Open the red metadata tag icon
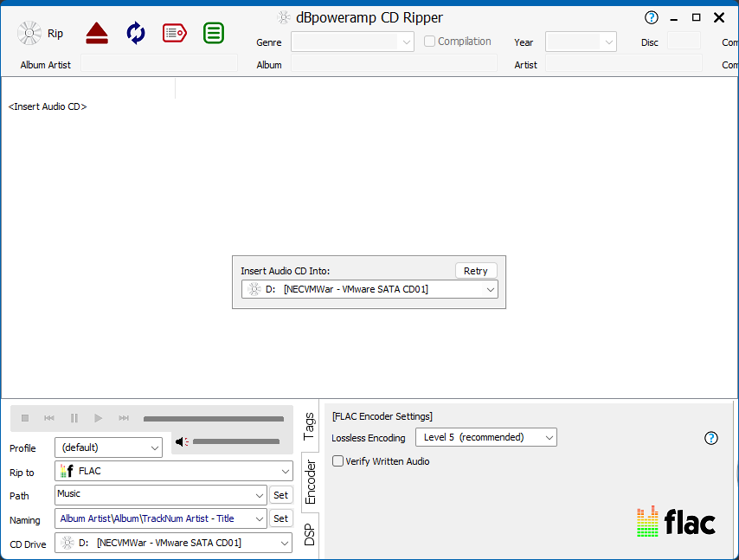The image size is (739, 560). click(175, 34)
